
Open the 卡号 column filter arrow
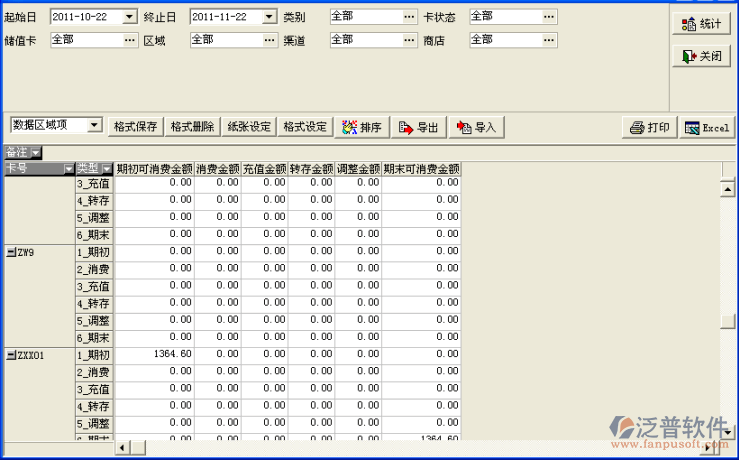pos(68,169)
